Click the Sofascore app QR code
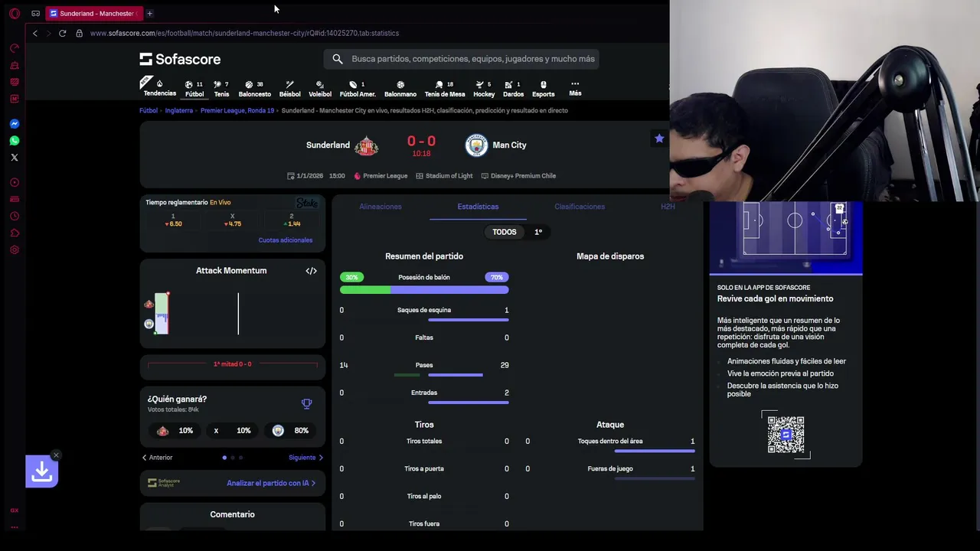The height and width of the screenshot is (551, 980). [x=786, y=435]
